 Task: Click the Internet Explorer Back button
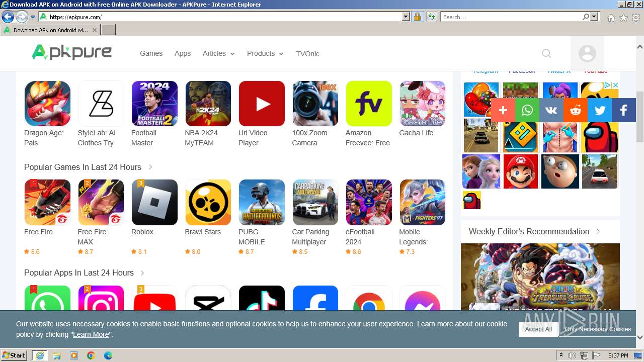click(x=8, y=17)
